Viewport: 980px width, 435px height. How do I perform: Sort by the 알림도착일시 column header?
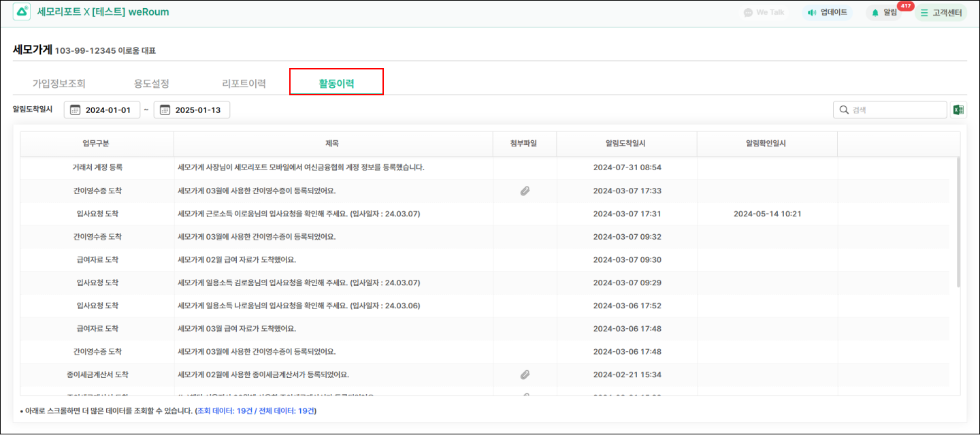pyautogui.click(x=626, y=144)
